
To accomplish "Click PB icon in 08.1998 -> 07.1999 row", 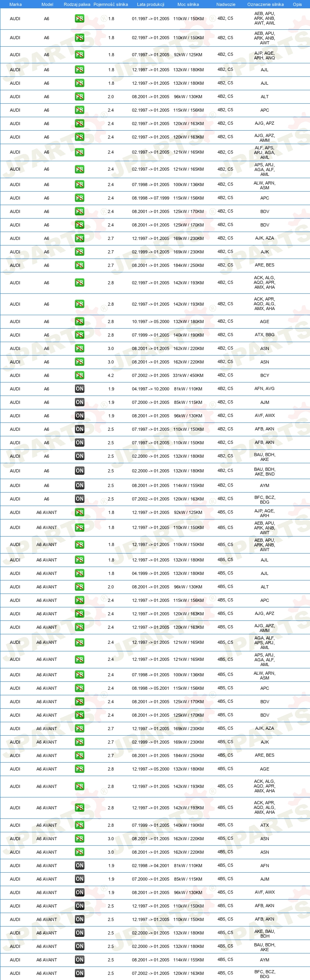I will point(80,198).
